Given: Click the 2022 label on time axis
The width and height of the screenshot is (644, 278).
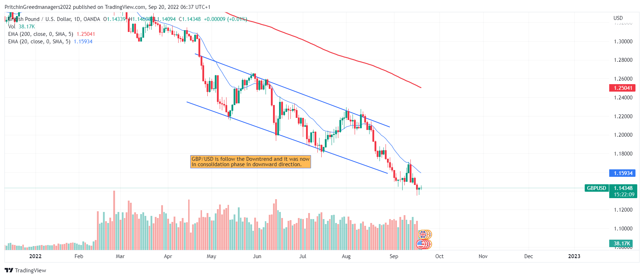Looking at the screenshot, I should [35, 256].
